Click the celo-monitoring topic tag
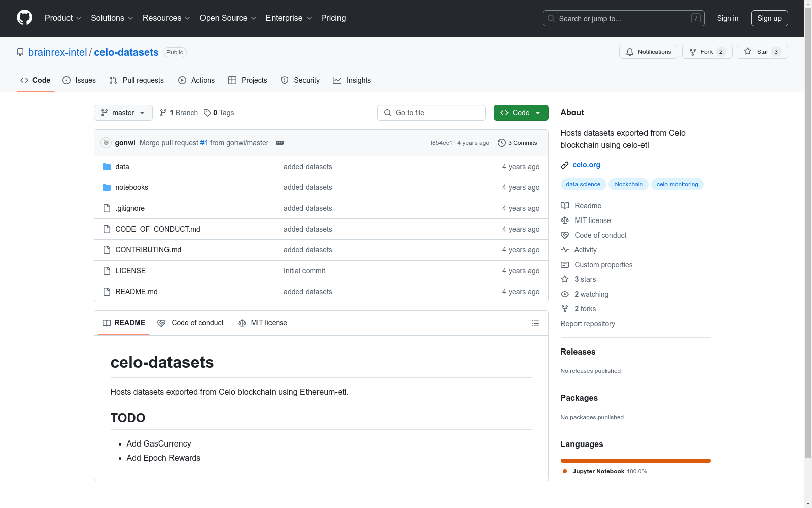Viewport: 812px width, 508px height. point(677,184)
